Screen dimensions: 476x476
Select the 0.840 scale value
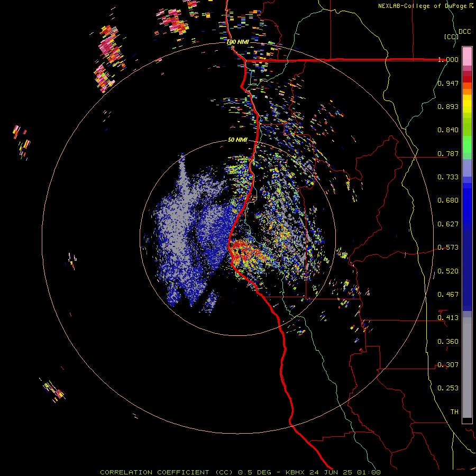[x=448, y=130]
